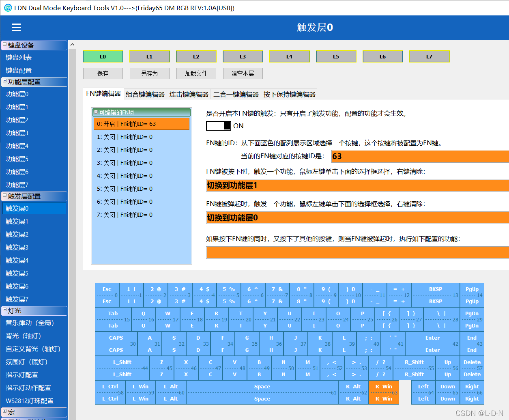Select layer button L3
The image size is (509, 420).
243,56
